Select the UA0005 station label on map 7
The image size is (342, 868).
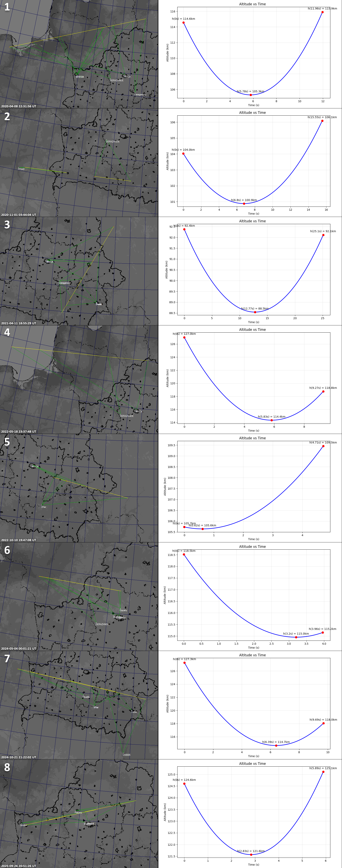click(126, 755)
